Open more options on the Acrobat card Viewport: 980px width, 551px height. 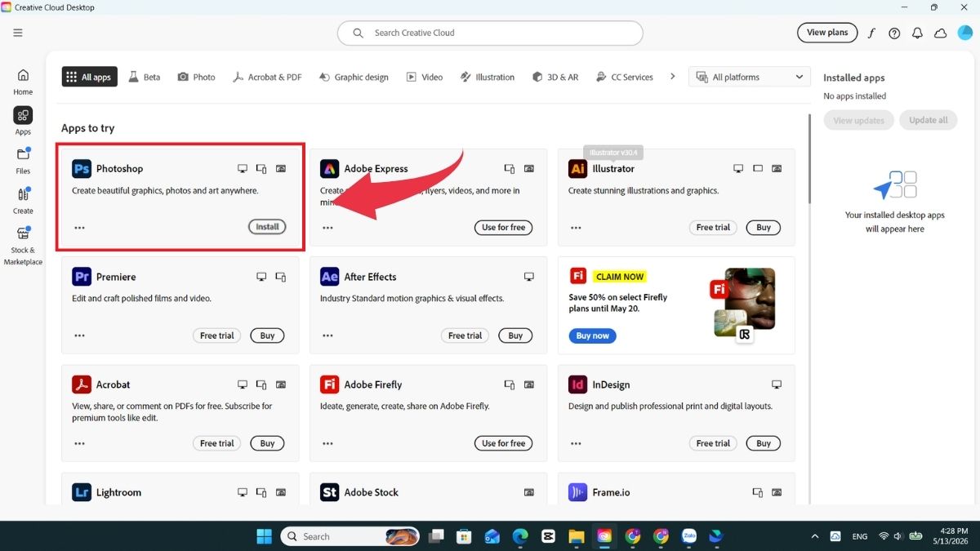[79, 443]
